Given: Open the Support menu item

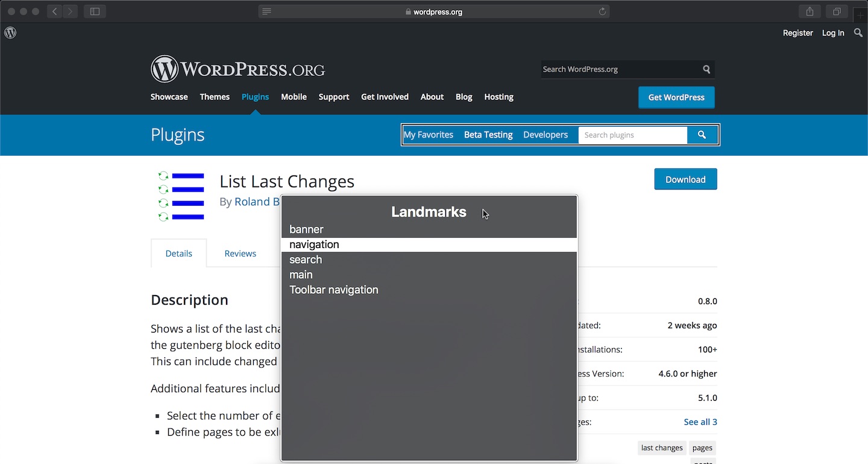Looking at the screenshot, I should point(334,97).
